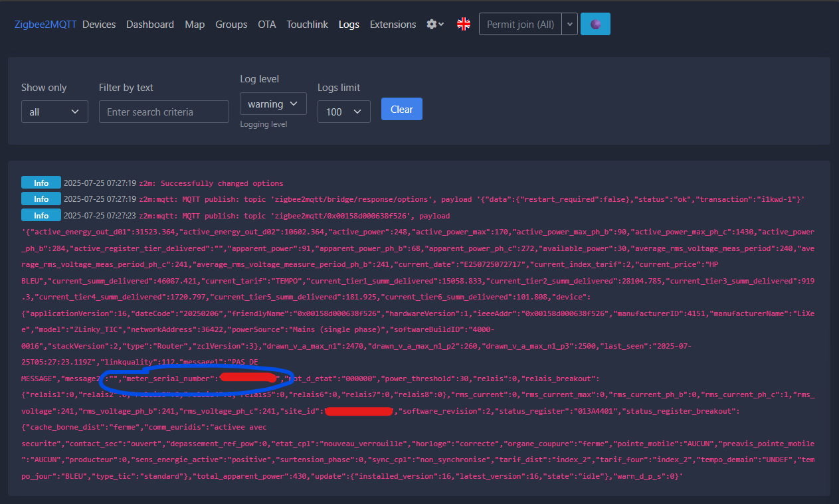Go to the Dashboard tab
The image size is (839, 504).
click(x=150, y=25)
